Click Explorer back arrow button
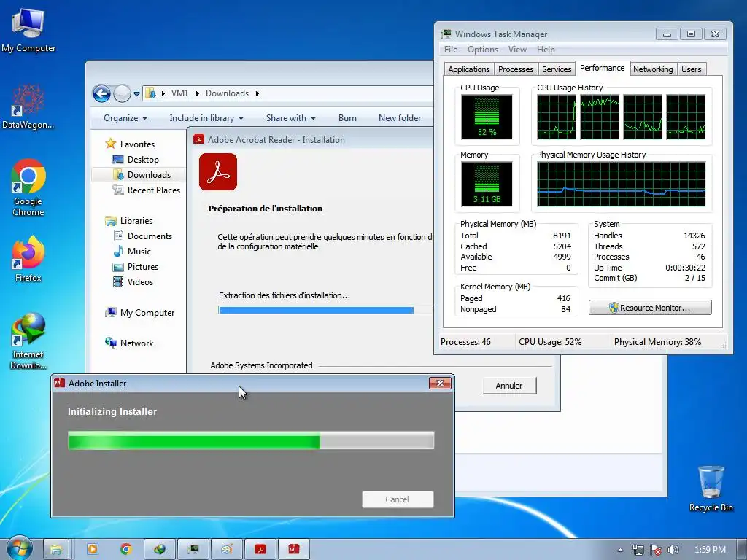747x560 pixels. 101,93
